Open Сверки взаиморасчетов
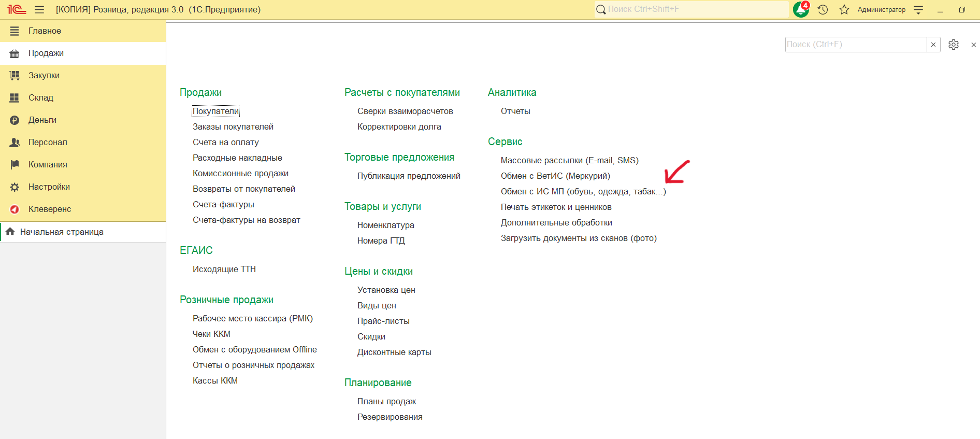 (405, 111)
